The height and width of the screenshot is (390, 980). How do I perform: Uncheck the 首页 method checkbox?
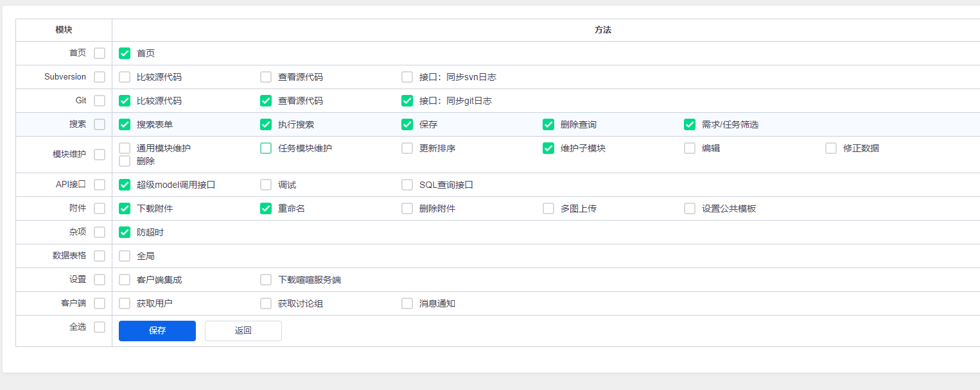click(x=125, y=53)
